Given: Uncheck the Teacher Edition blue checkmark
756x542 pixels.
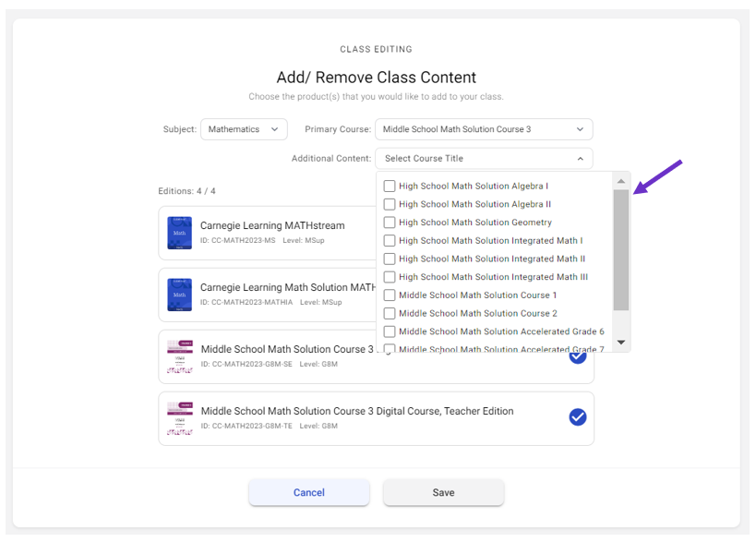Looking at the screenshot, I should pos(578,417).
